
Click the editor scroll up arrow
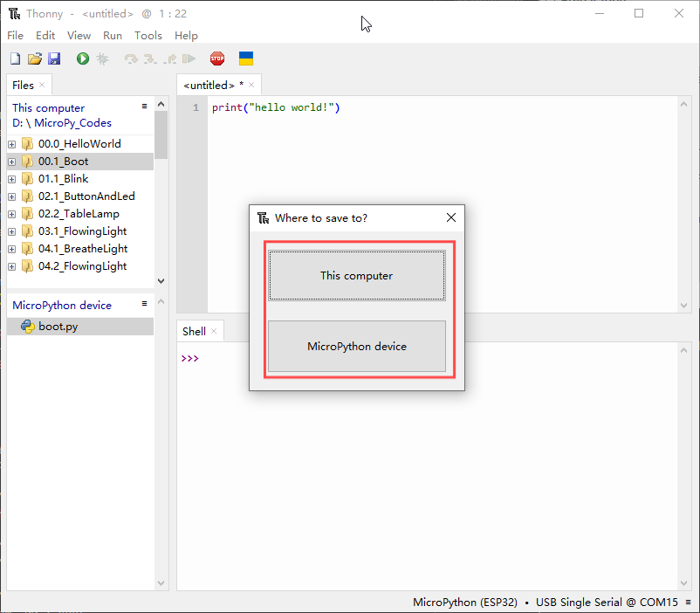[x=683, y=104]
